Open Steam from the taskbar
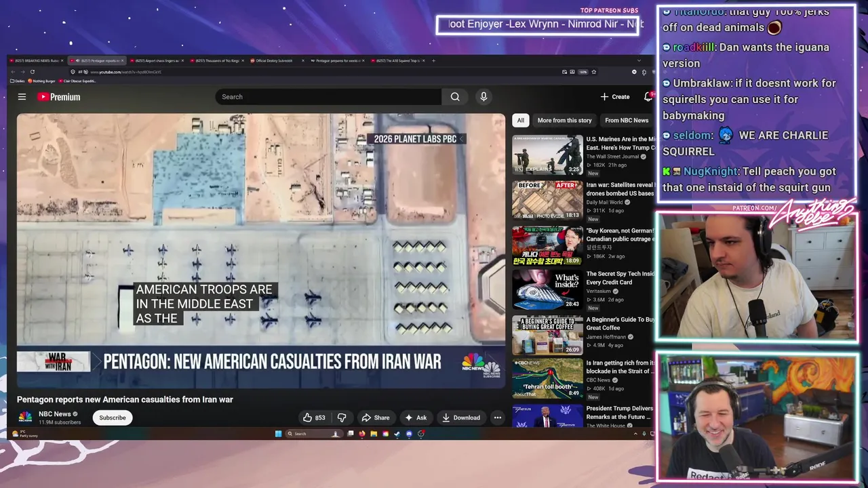Viewport: 868px width, 488px height. (397, 434)
